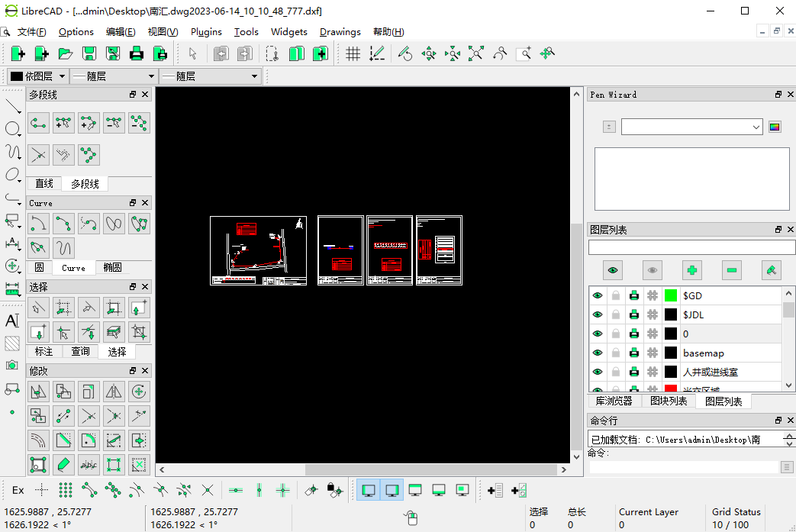The image size is (796, 532).
Task: Open the line width dropdown
Action: coord(114,76)
